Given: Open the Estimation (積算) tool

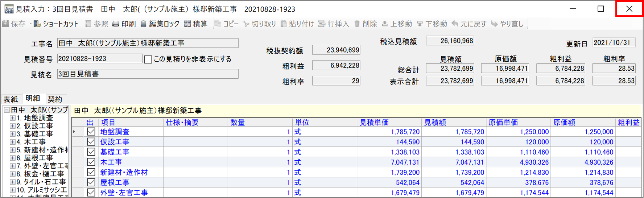Looking at the screenshot, I should [x=187, y=24].
